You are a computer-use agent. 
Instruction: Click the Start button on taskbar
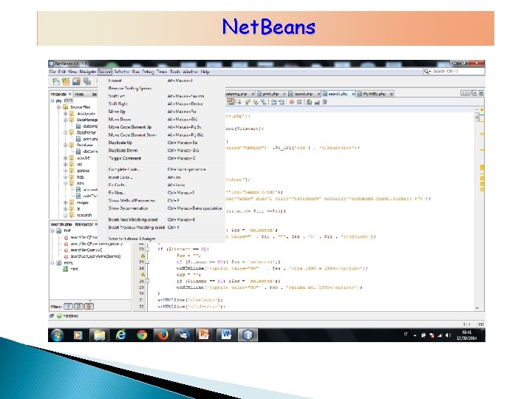pyautogui.click(x=57, y=335)
